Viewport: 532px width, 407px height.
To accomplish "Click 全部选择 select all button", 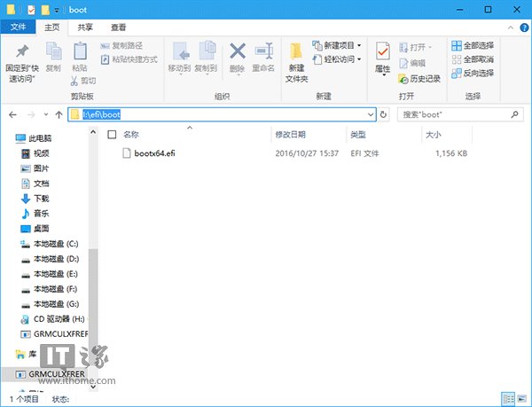I will [473, 45].
